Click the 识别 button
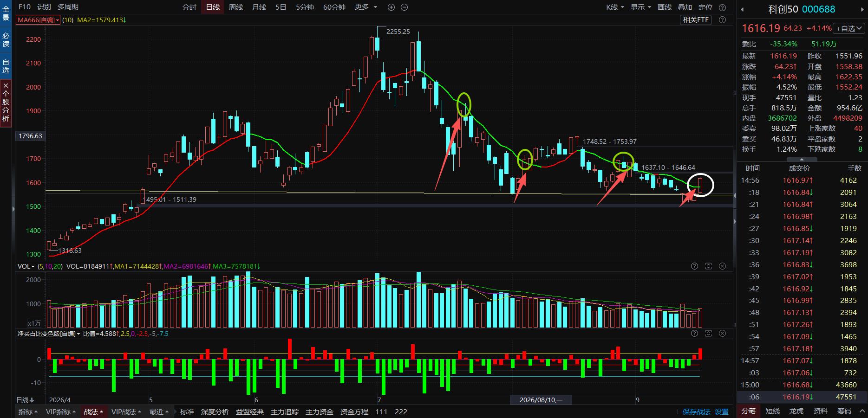868x418 pixels. point(44,7)
